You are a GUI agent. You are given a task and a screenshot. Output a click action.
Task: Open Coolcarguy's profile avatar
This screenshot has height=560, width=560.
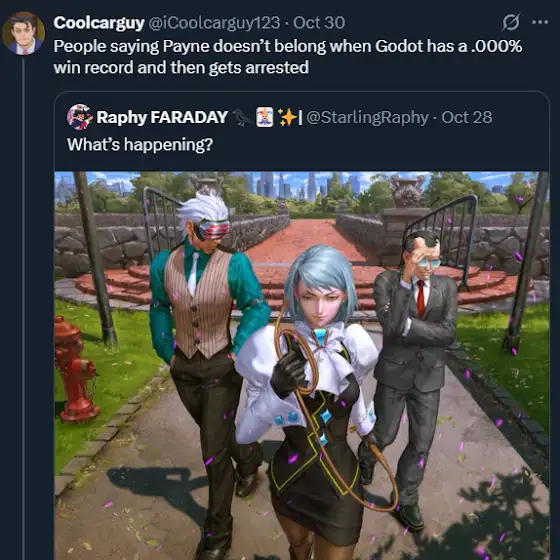coord(24,33)
